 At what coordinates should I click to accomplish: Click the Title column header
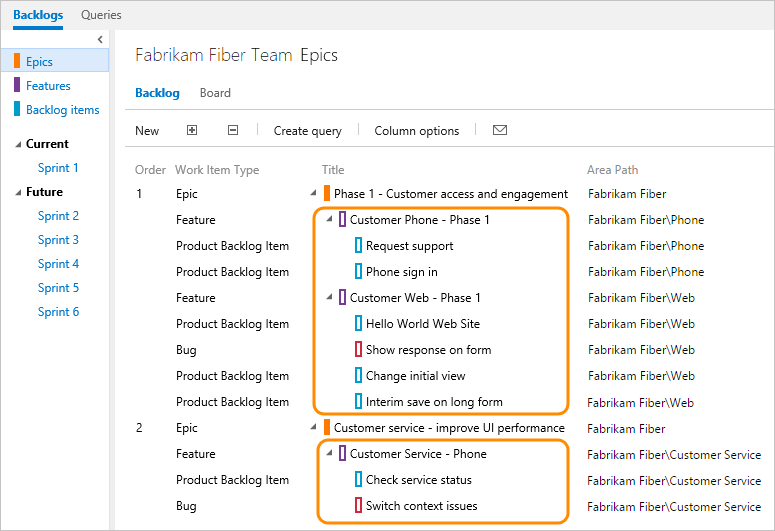pos(333,170)
